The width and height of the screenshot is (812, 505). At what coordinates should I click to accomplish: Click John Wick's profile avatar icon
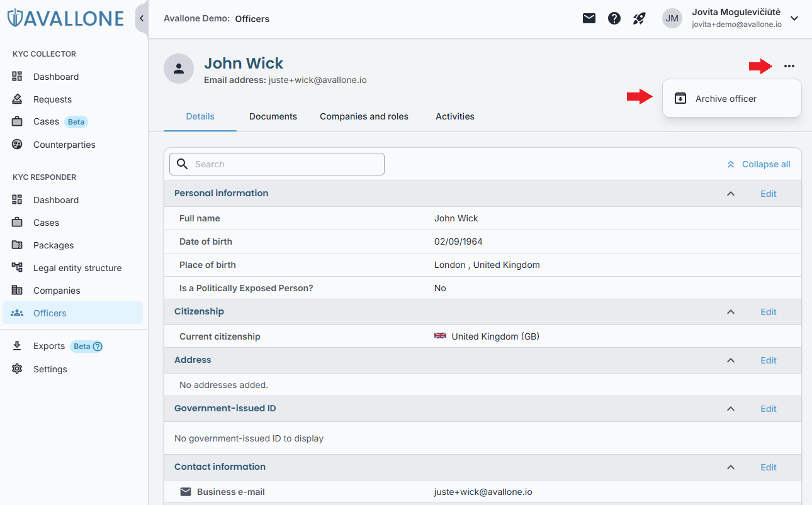coord(179,69)
